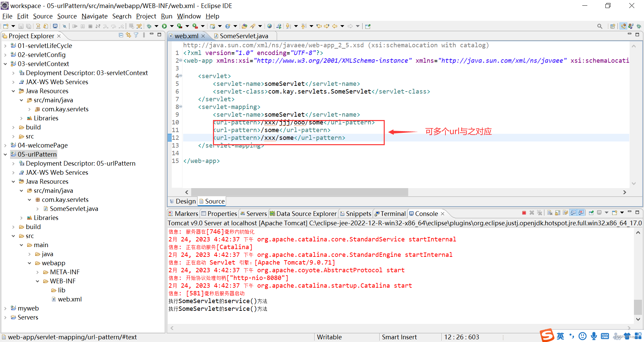The image size is (644, 342).
Task: Collapse Java Resources under 05-urlPattern
Action: [13, 181]
